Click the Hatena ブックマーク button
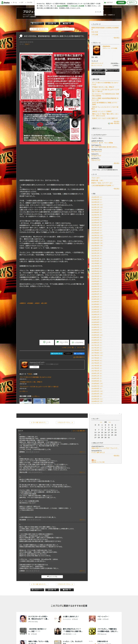This screenshot has height=644, width=138. pos(57,353)
